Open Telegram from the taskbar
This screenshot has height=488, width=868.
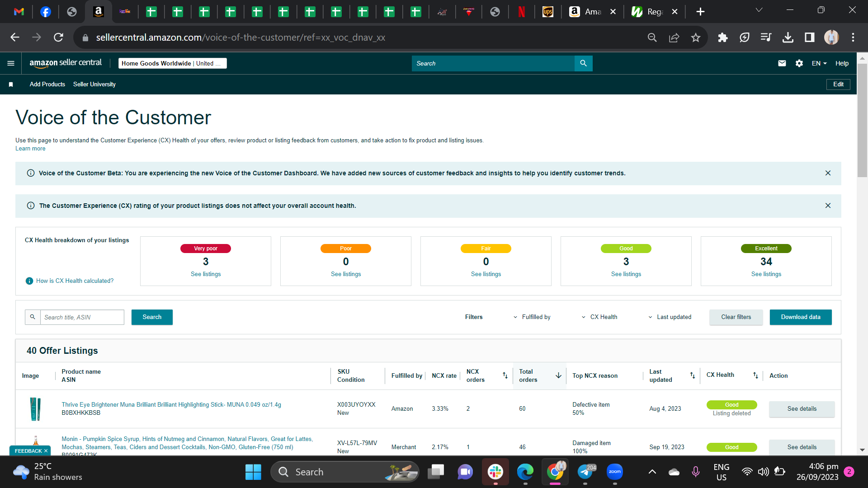(x=585, y=472)
